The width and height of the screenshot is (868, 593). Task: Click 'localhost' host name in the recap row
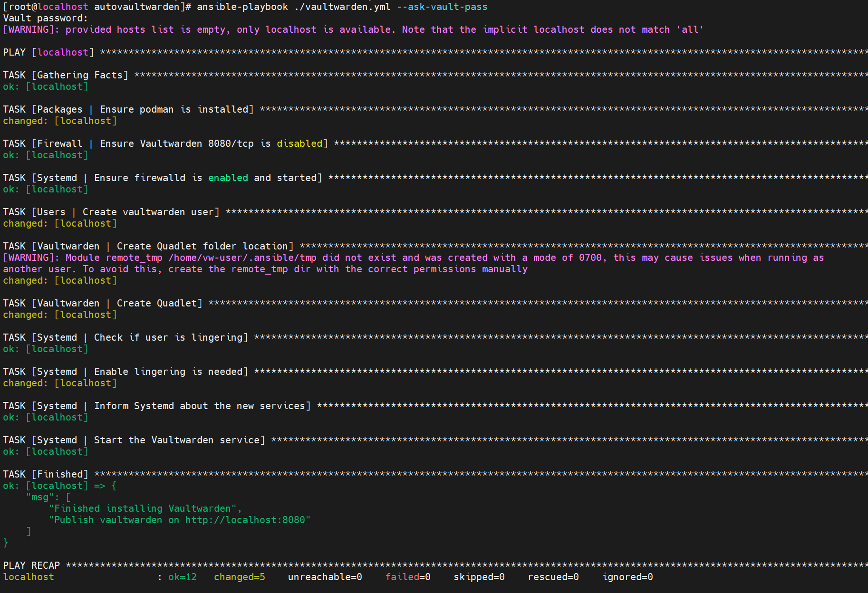pos(29,577)
